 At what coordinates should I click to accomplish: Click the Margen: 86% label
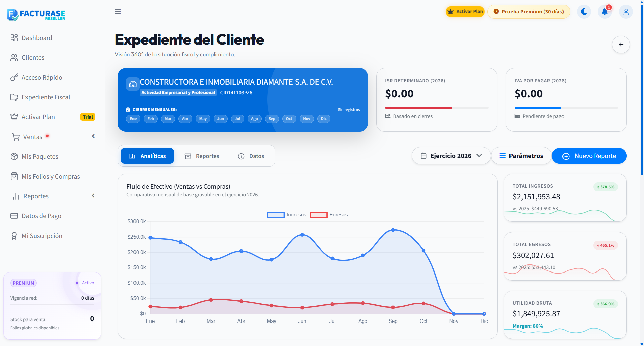tap(528, 326)
